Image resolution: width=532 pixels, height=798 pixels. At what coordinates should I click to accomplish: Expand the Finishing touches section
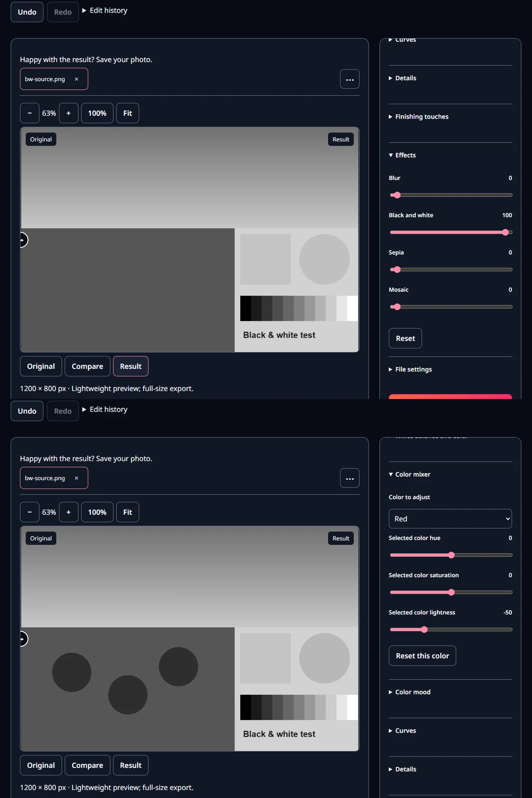pos(419,117)
